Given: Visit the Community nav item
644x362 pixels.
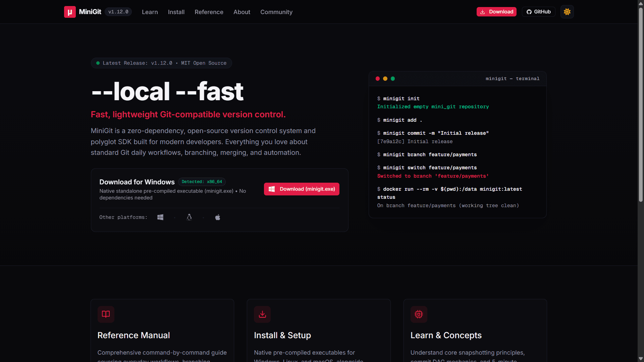Looking at the screenshot, I should [276, 12].
